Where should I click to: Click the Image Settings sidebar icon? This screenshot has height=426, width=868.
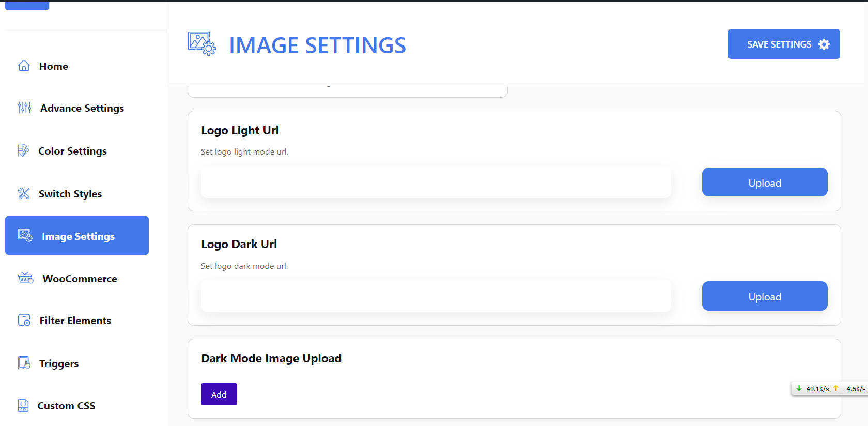point(25,235)
